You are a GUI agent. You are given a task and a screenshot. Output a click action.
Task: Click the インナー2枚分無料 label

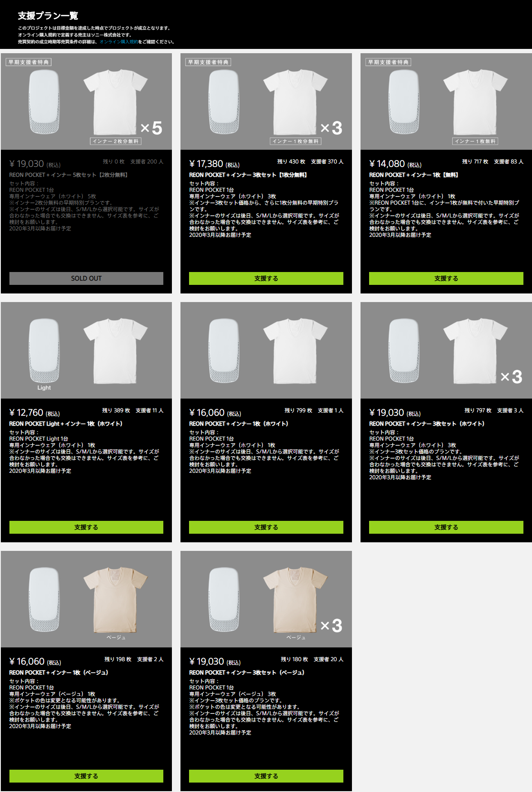[116, 141]
